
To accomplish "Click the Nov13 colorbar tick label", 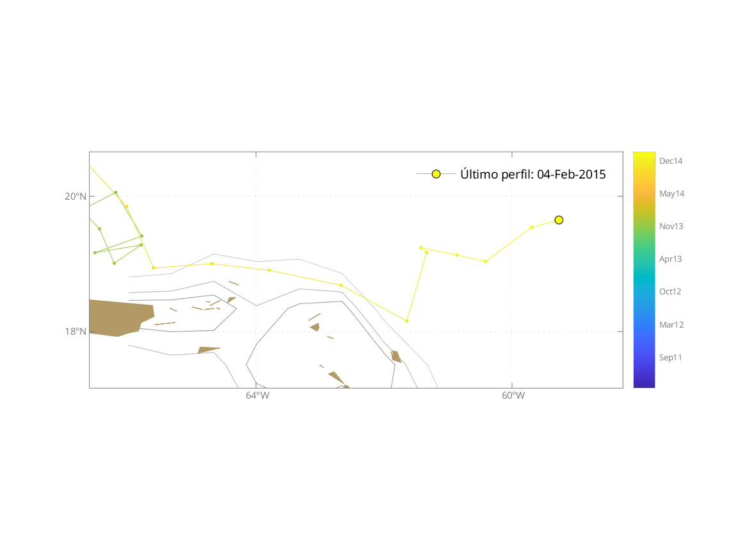I will tap(671, 227).
